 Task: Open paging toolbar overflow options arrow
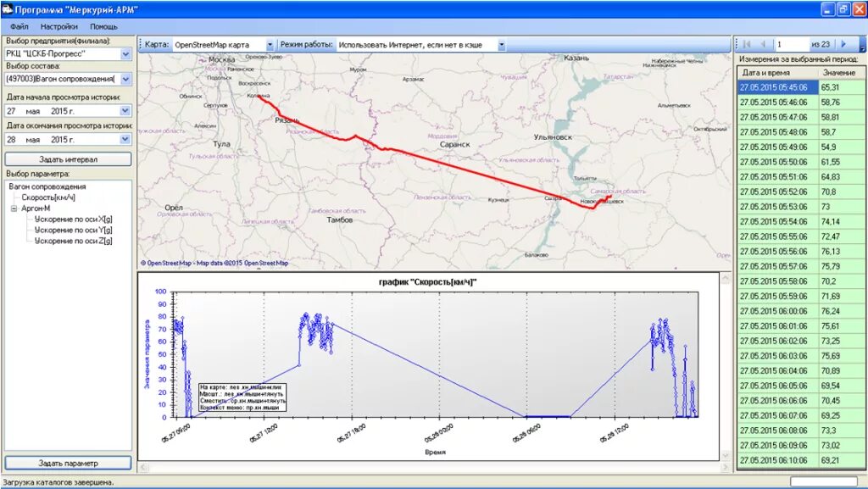[862, 46]
